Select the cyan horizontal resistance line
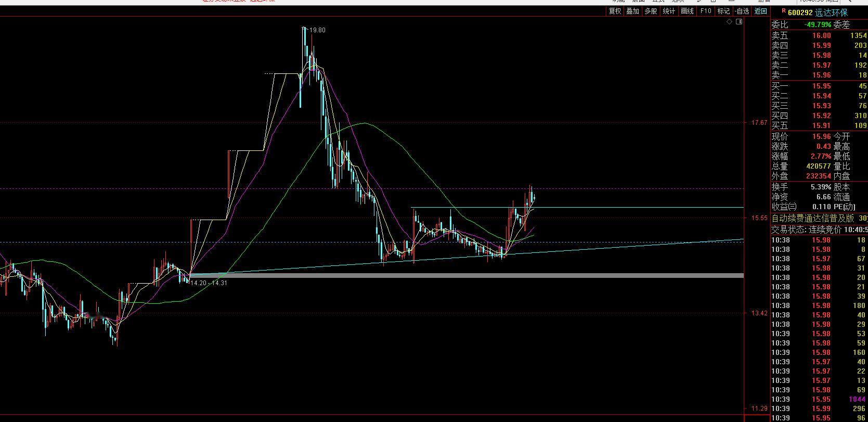 click(577, 208)
